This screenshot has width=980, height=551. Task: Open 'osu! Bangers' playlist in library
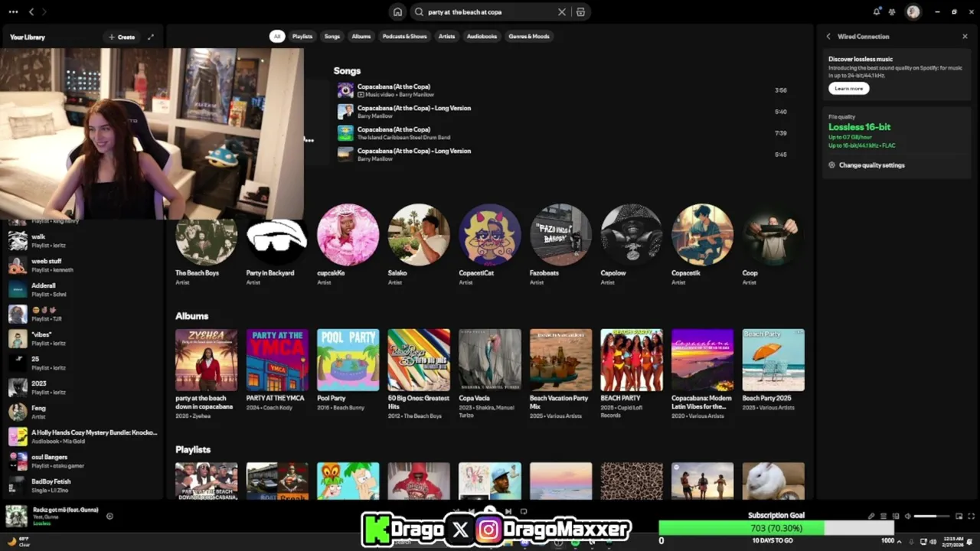point(83,461)
